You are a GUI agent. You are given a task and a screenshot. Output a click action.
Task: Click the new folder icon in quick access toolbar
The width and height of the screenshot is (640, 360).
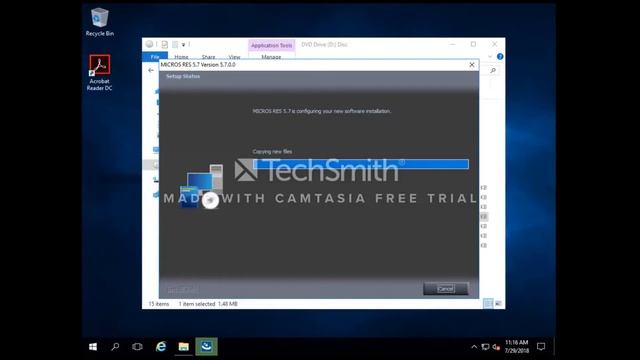[x=175, y=44]
